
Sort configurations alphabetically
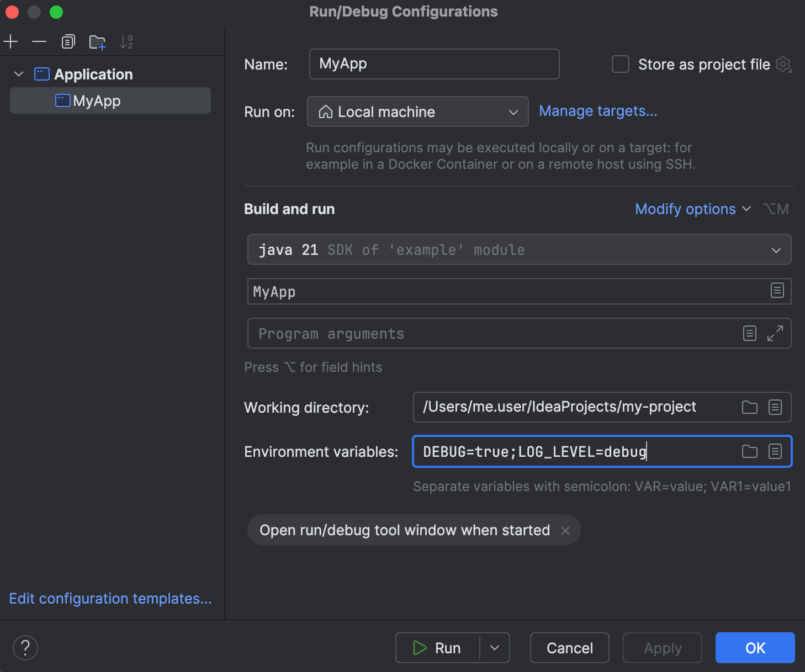[126, 41]
